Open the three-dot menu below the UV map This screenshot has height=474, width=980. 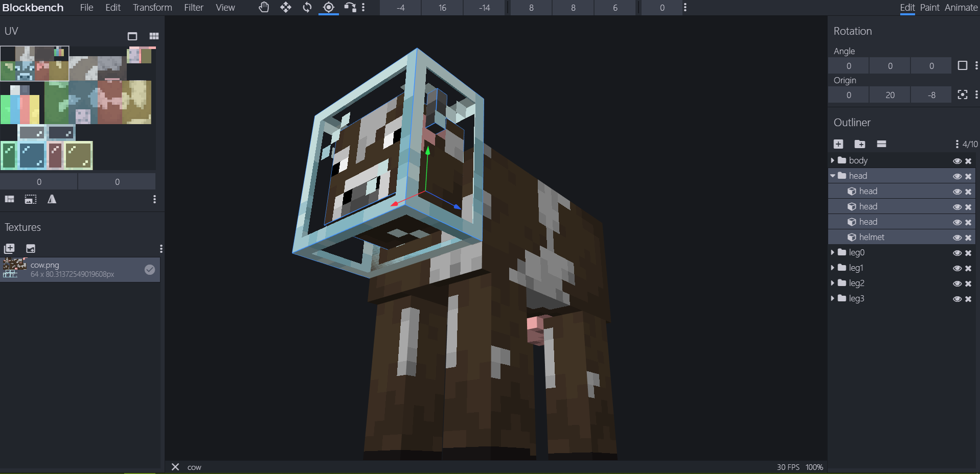point(154,199)
